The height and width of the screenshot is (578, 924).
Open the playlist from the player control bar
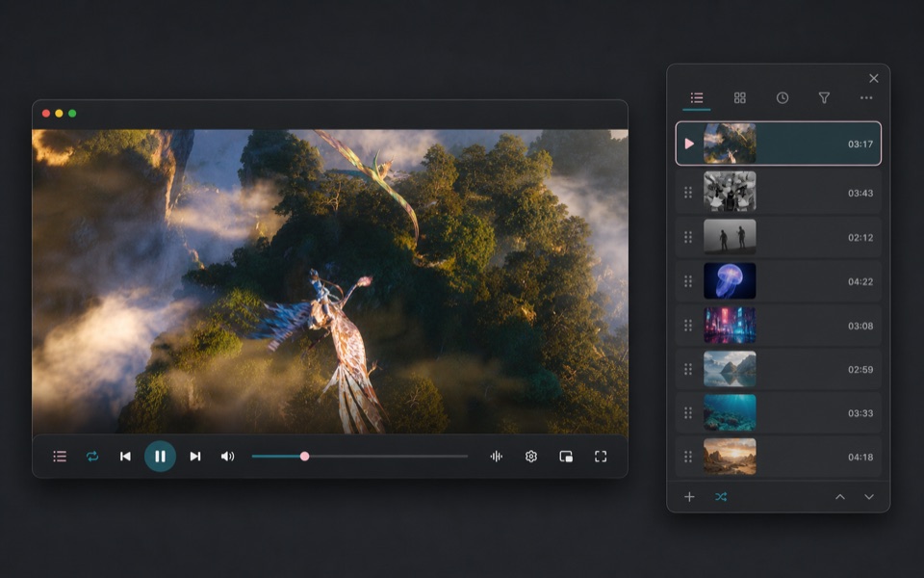tap(60, 456)
